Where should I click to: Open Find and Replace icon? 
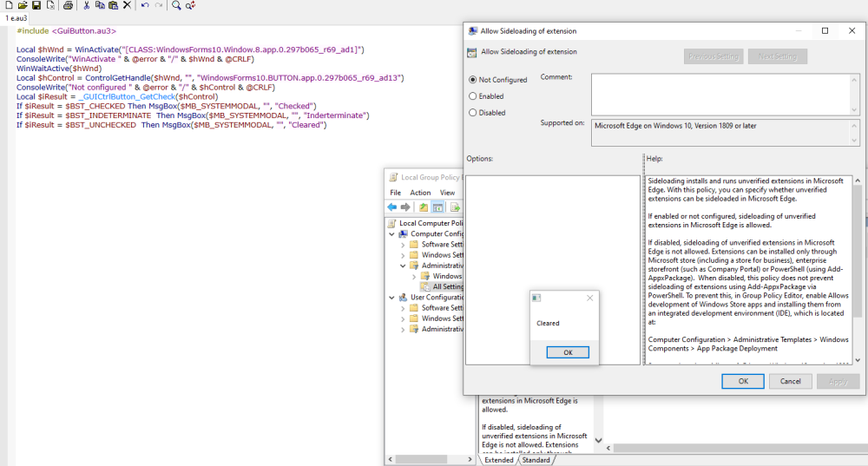click(190, 5)
